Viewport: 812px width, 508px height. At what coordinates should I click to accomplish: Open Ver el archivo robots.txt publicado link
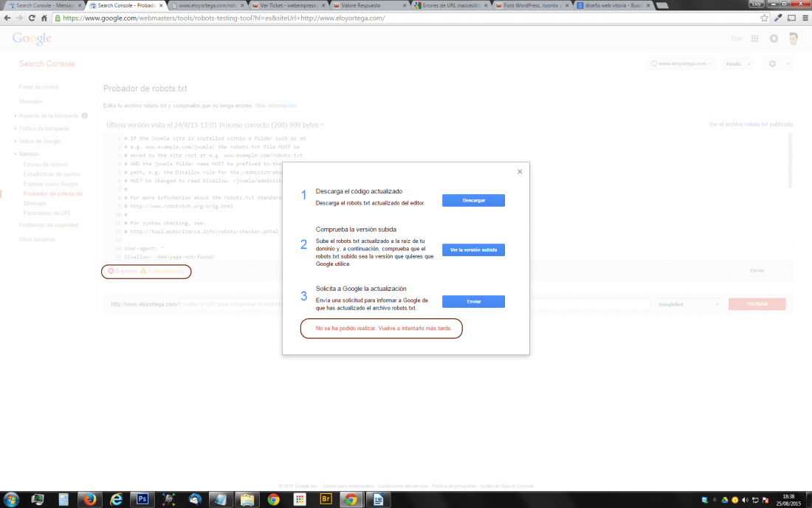(x=751, y=124)
